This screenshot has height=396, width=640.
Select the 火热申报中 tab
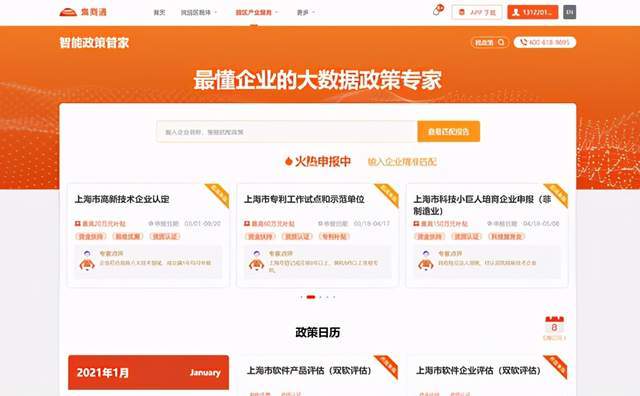[322, 162]
